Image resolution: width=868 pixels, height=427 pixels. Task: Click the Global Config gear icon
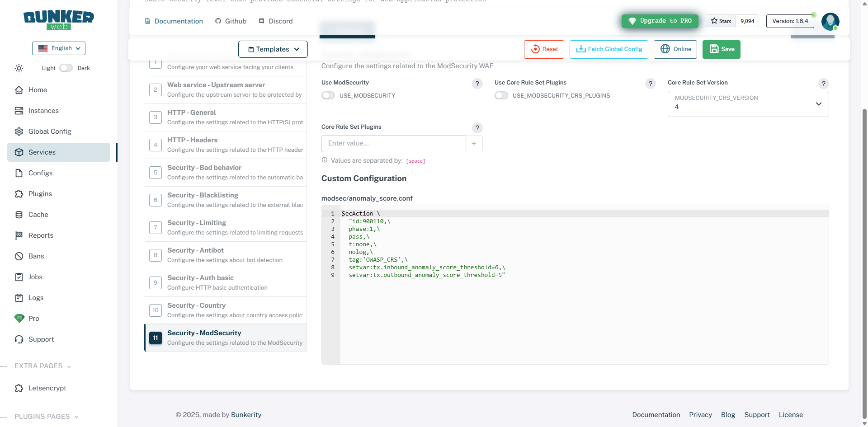[19, 131]
